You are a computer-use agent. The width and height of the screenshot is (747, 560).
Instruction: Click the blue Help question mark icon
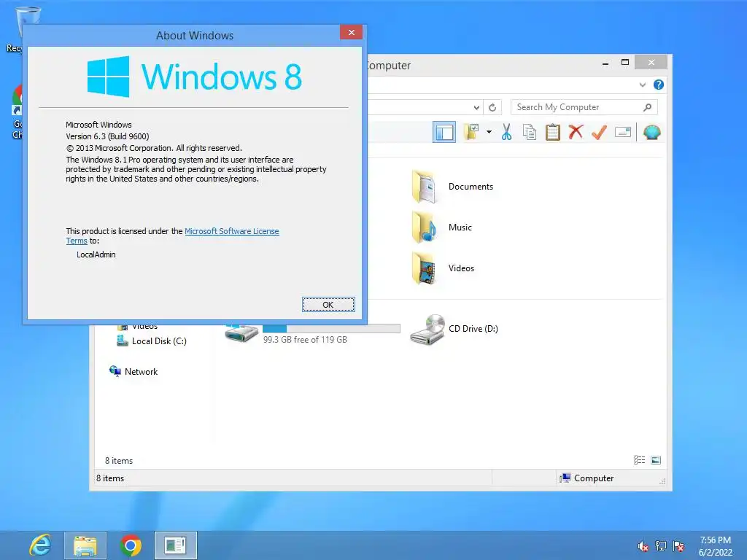click(659, 85)
